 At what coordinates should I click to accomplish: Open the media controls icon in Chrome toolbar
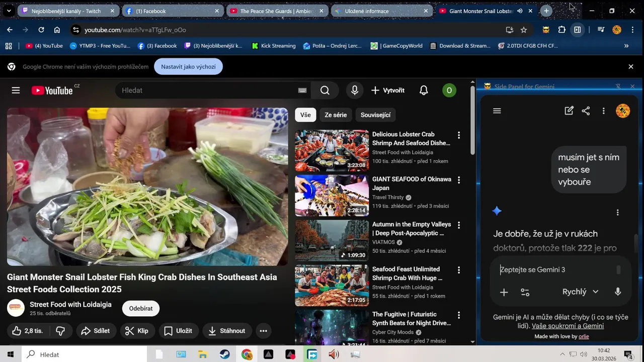click(x=601, y=30)
